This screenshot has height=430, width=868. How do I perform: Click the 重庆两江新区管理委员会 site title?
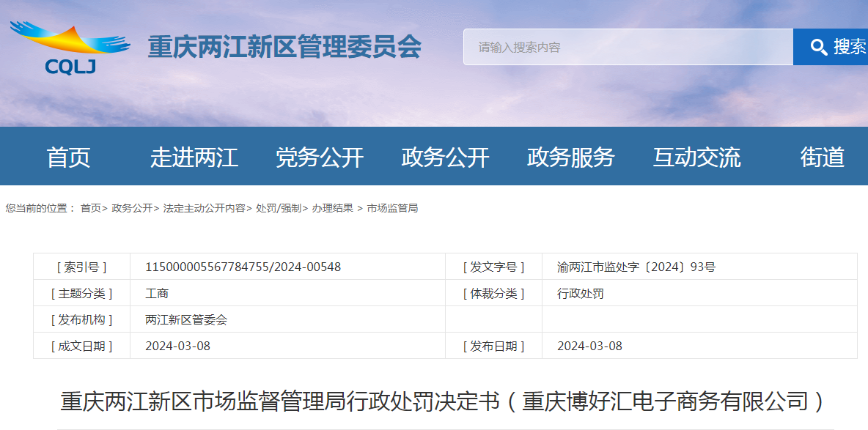(284, 47)
